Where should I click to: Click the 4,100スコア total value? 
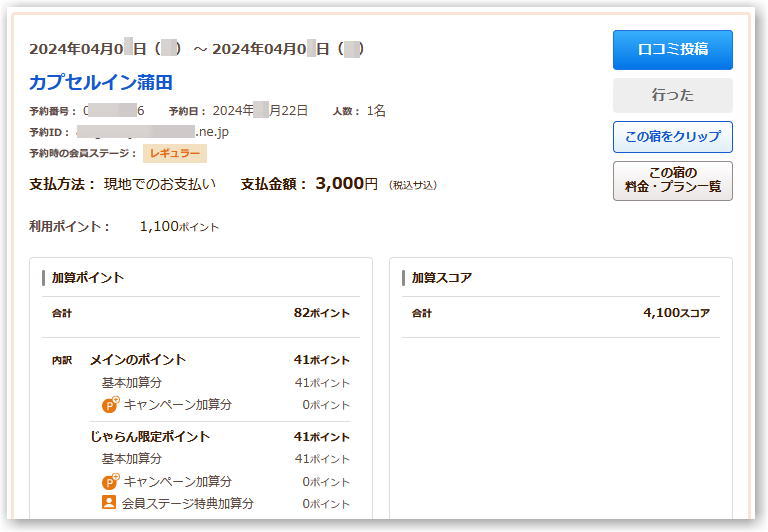[676, 313]
